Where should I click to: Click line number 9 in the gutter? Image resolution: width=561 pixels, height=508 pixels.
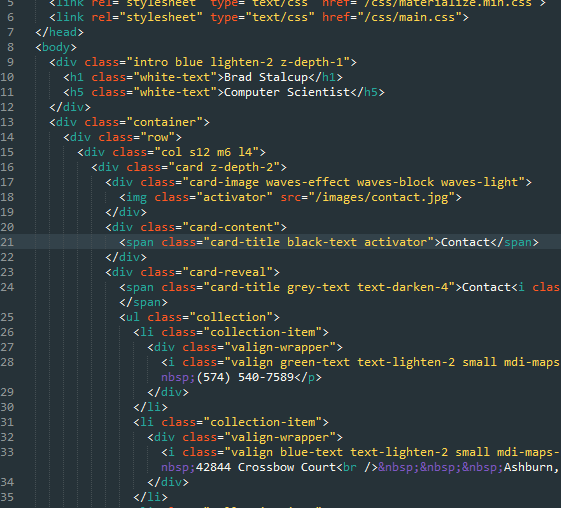(10, 62)
